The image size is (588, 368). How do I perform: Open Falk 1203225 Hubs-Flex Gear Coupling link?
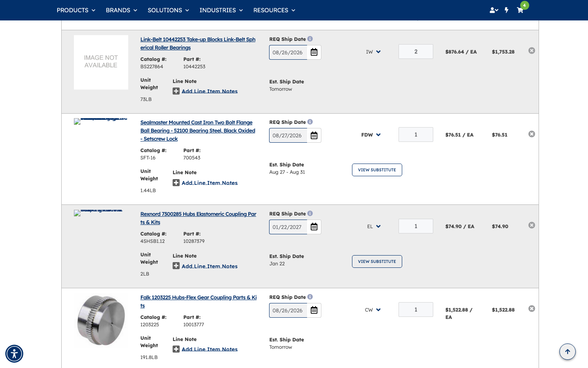tap(198, 302)
